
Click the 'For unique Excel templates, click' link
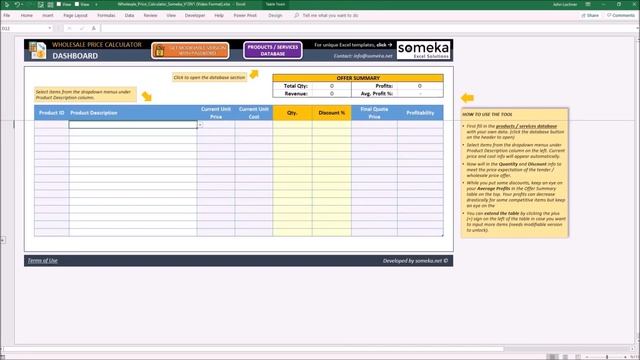353,45
